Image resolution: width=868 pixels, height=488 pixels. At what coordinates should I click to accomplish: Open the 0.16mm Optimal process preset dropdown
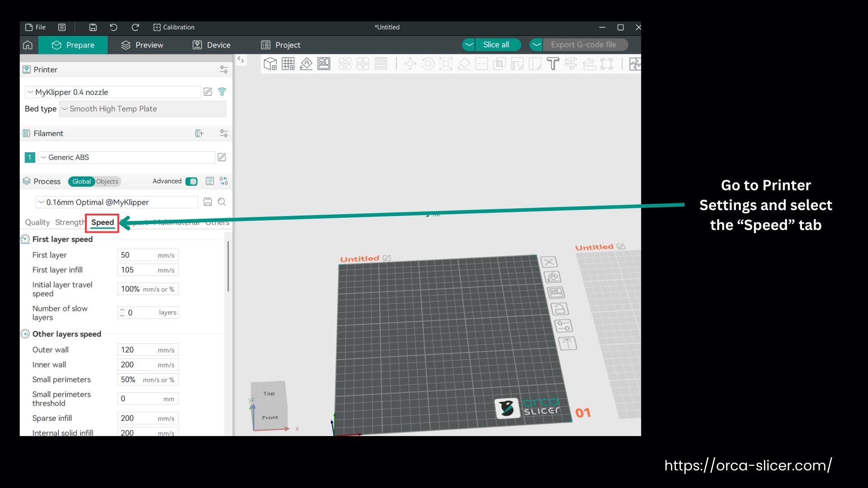[x=117, y=202]
